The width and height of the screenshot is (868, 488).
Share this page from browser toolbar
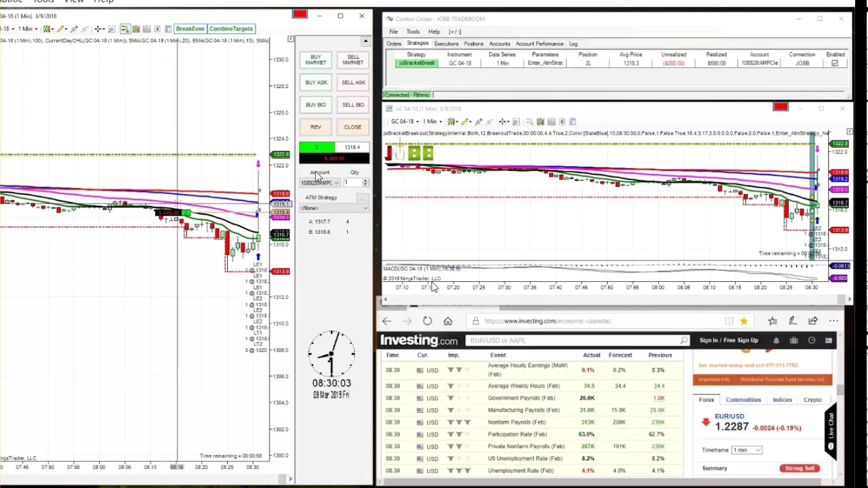[812, 321]
